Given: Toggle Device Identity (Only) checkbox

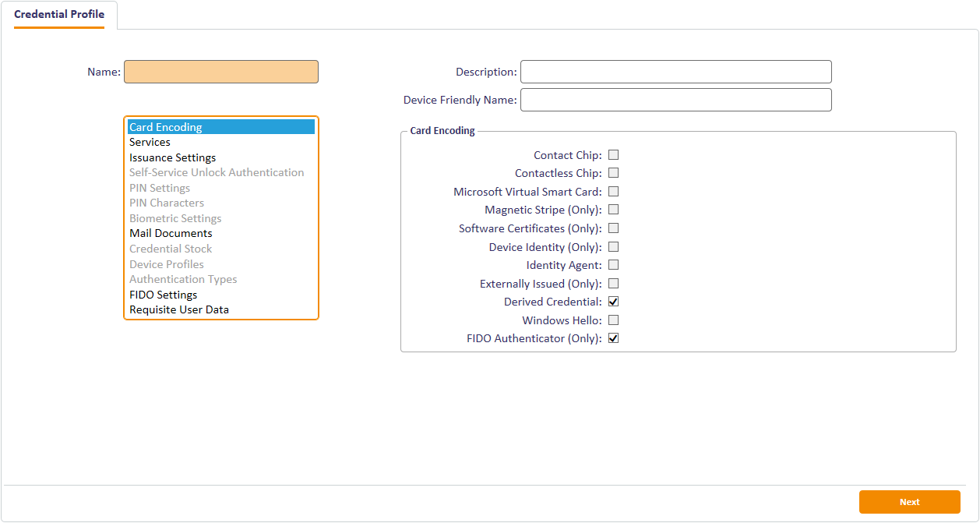Looking at the screenshot, I should pyautogui.click(x=613, y=247).
